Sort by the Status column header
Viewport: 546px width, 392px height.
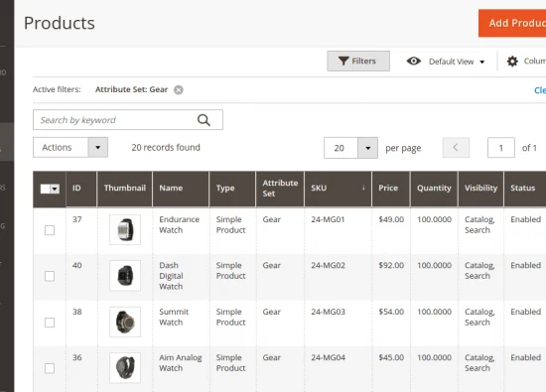[x=525, y=189]
